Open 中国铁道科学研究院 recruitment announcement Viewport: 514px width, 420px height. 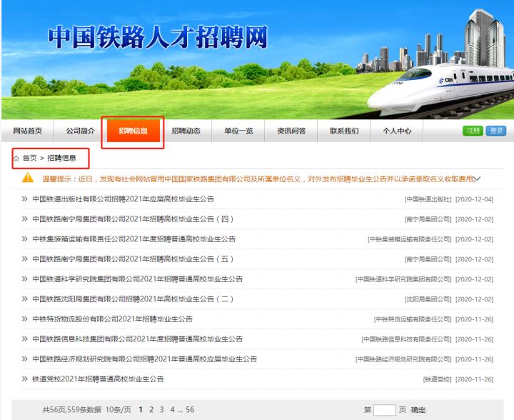[x=137, y=279]
